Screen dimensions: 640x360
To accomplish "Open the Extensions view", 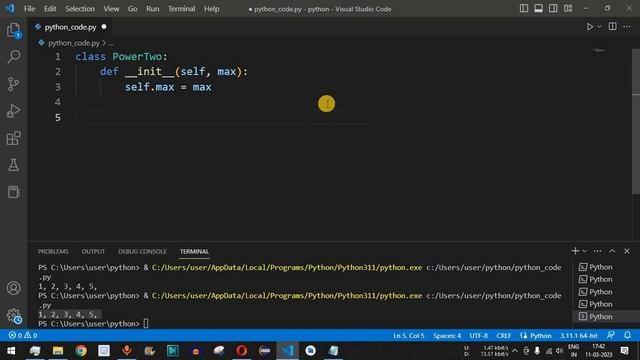I will 13,138.
